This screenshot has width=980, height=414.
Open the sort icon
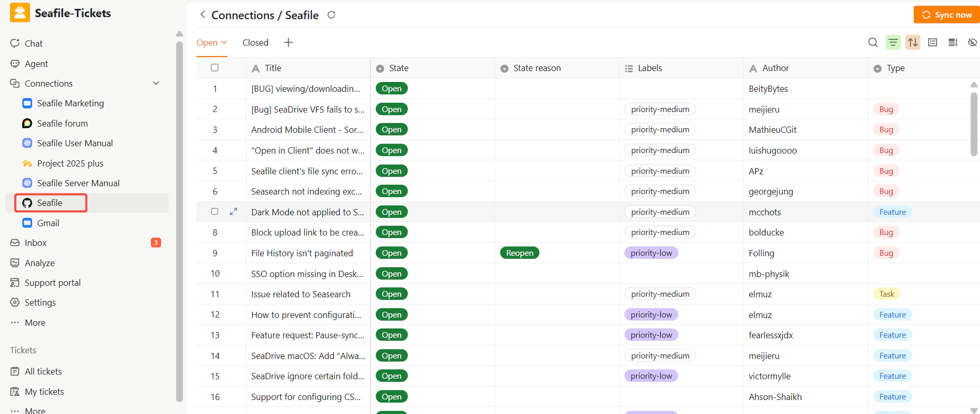point(913,43)
